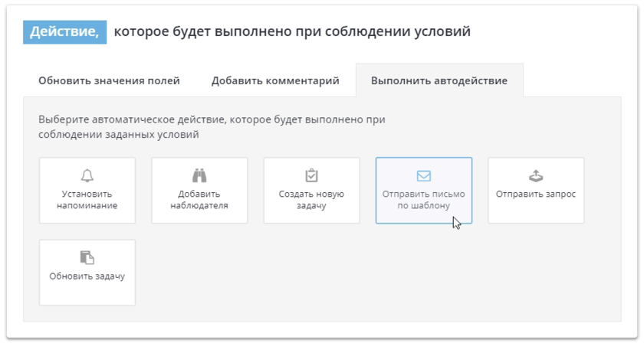
Task: Switch to Добавить комментарий tab
Action: click(x=275, y=80)
